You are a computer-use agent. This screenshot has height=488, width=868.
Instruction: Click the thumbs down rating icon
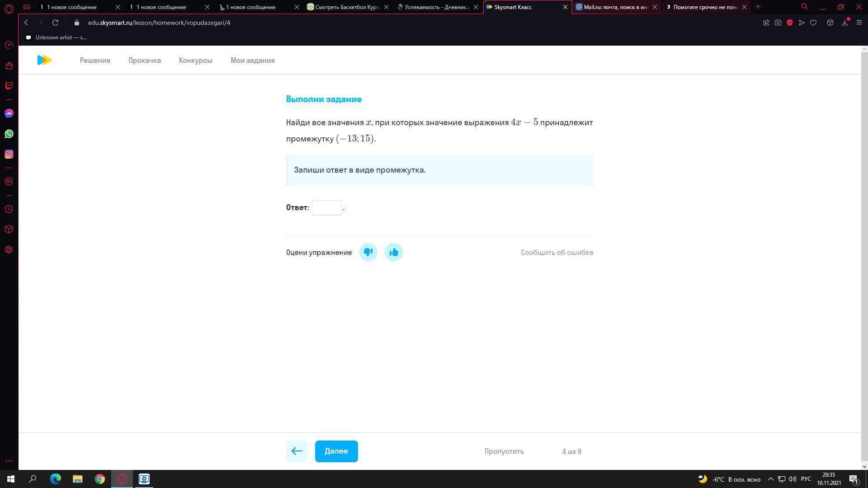click(368, 252)
